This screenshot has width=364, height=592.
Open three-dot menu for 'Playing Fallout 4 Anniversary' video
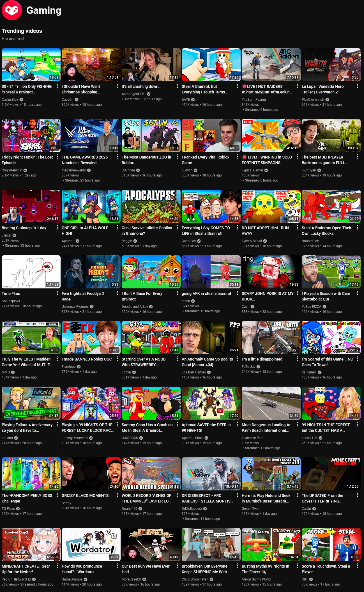[x=57, y=425]
